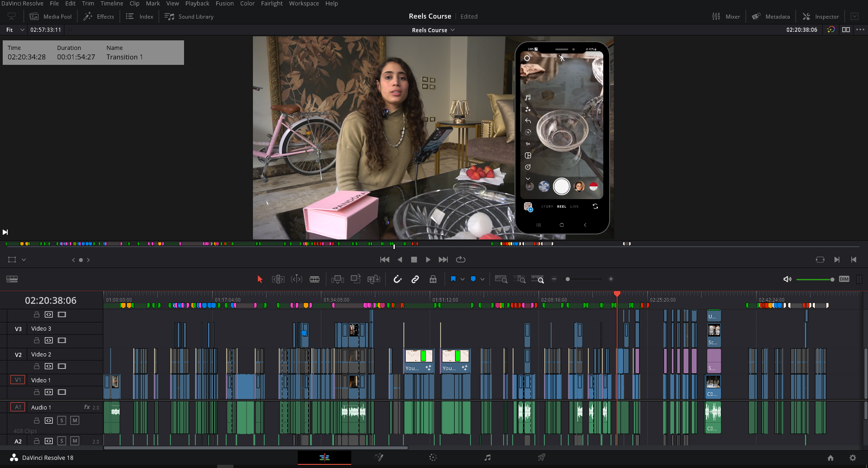The image size is (868, 468).
Task: Open project settings gear icon
Action: click(x=853, y=458)
